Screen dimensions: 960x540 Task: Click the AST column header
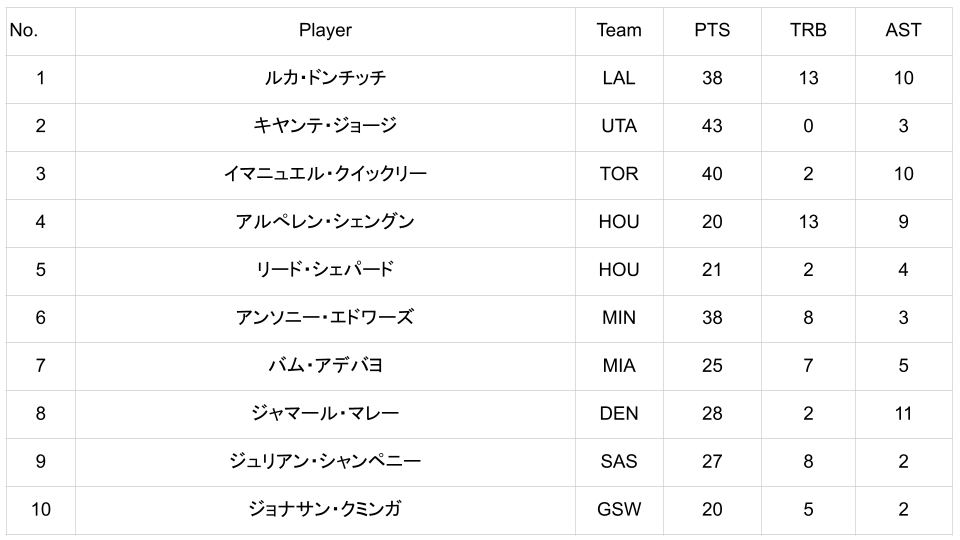pos(903,30)
